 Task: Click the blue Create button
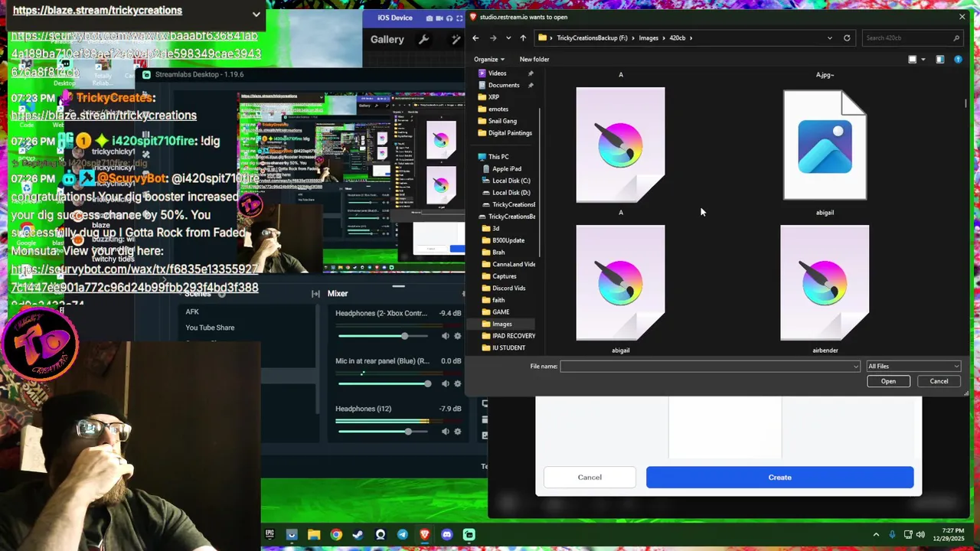[779, 478]
